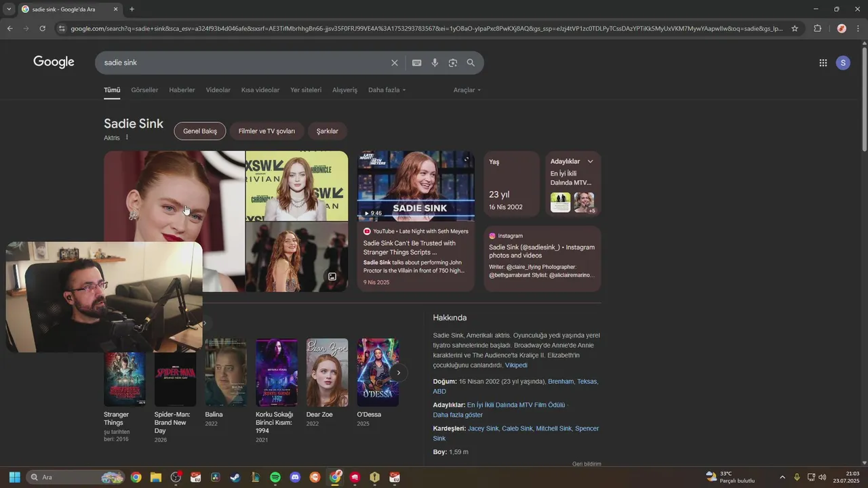
Task: Open the Vikipedi link
Action: point(516,365)
